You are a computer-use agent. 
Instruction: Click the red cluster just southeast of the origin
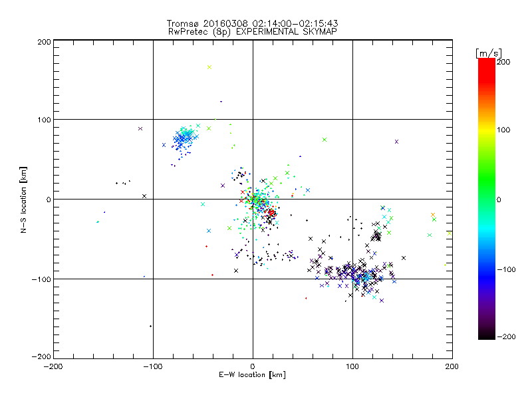click(x=271, y=213)
